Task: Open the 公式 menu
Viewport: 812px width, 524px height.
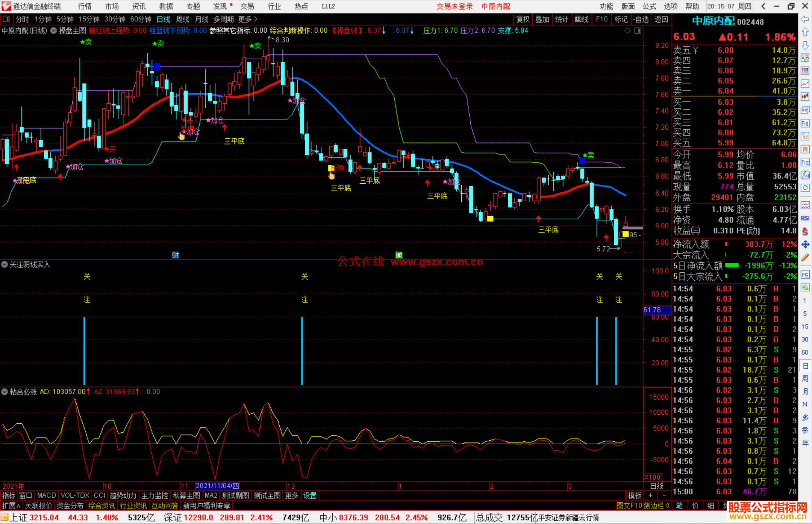Action: [649, 6]
